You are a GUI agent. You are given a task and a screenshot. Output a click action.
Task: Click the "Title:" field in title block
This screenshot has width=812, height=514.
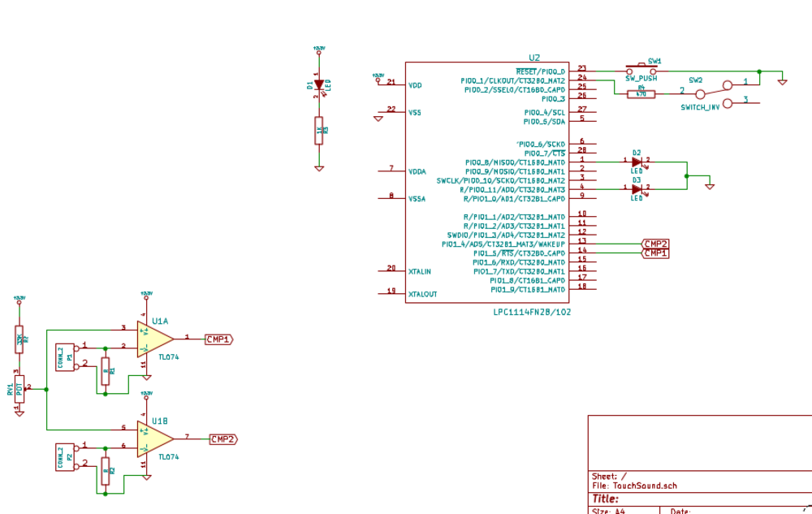[606, 499]
